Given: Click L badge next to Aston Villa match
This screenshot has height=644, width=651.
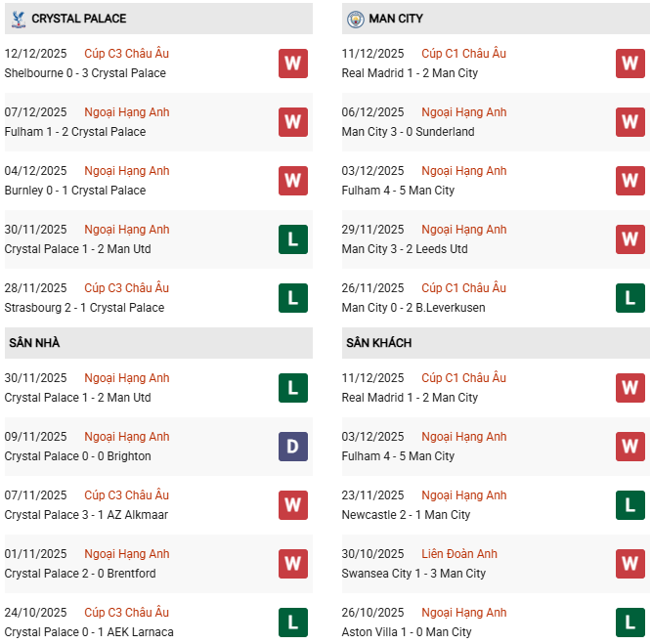Looking at the screenshot, I should [x=629, y=623].
